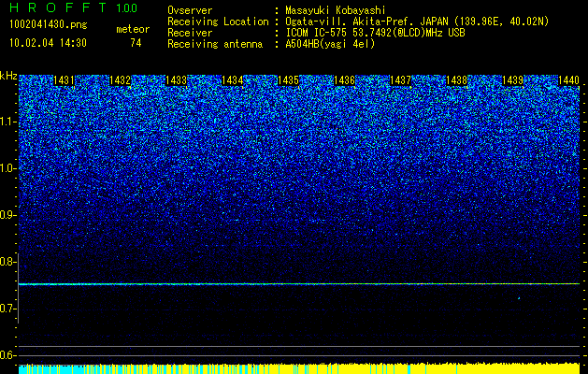Click the 1434 time marker
This screenshot has width=588, height=374.
point(232,79)
